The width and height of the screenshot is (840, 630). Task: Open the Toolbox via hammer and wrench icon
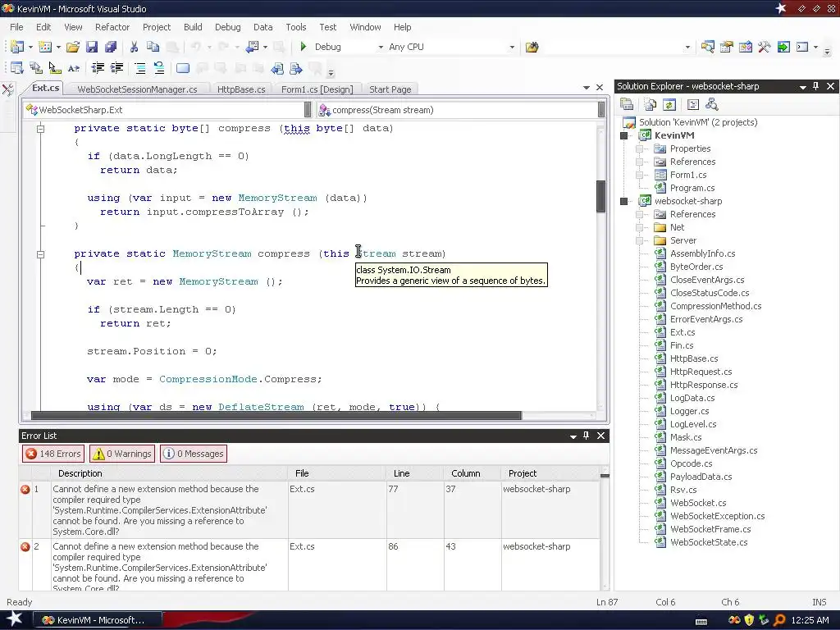tap(765, 47)
